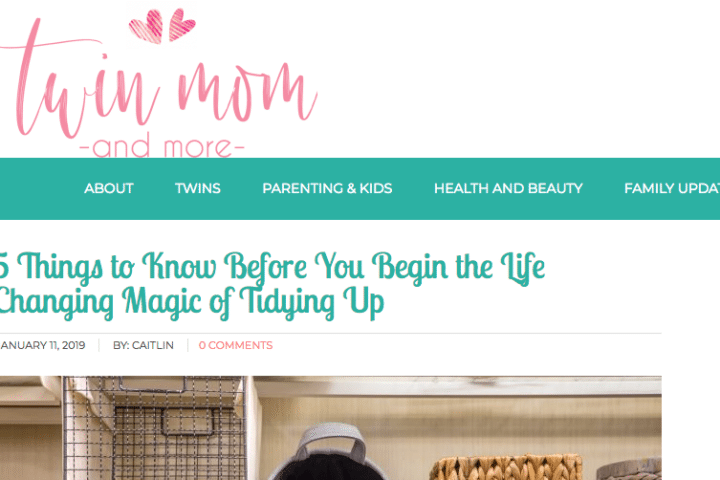The image size is (720, 480).
Task: Open the Twins menu item
Action: [197, 188]
